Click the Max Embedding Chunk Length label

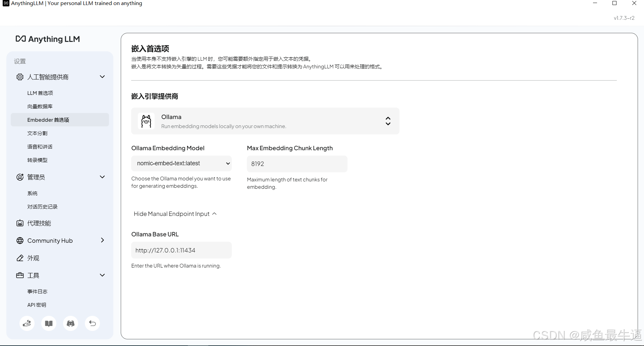point(290,148)
